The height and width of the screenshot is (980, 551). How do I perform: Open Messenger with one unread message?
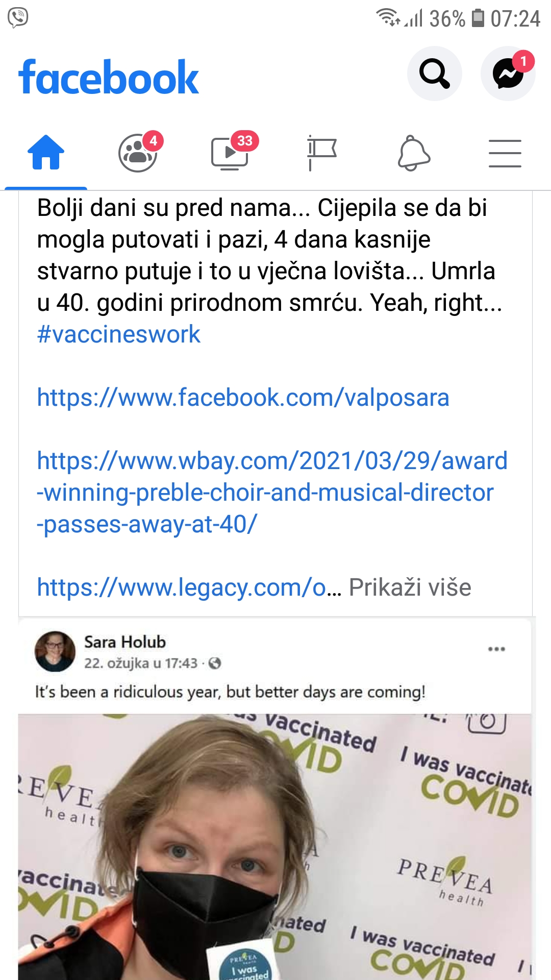coord(508,73)
